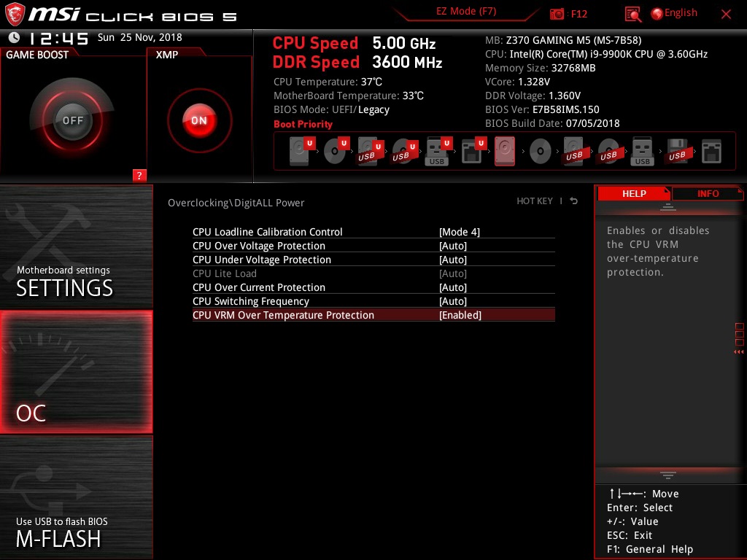Viewport: 747px width, 560px height.
Task: Switch to the INFO tab
Action: coord(708,193)
